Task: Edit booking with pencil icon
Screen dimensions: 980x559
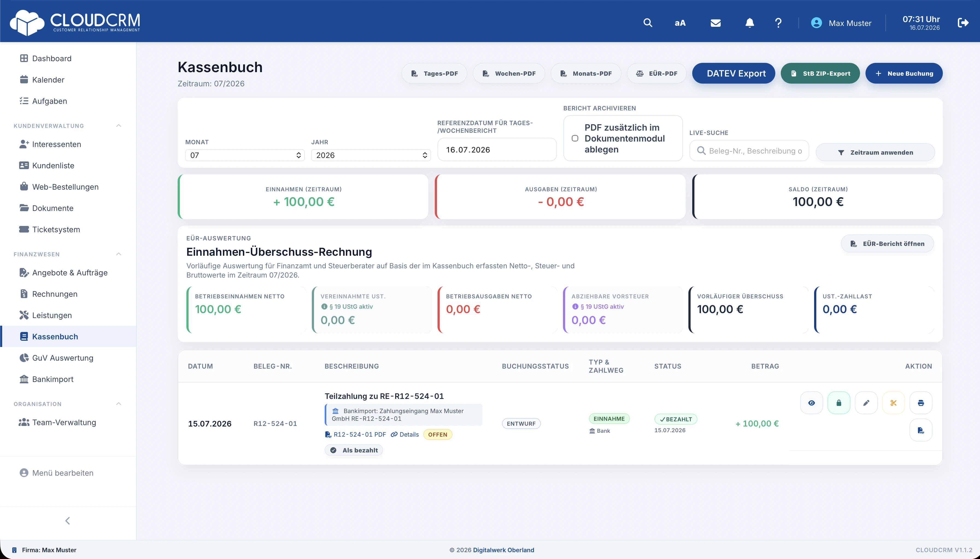Action: click(866, 403)
